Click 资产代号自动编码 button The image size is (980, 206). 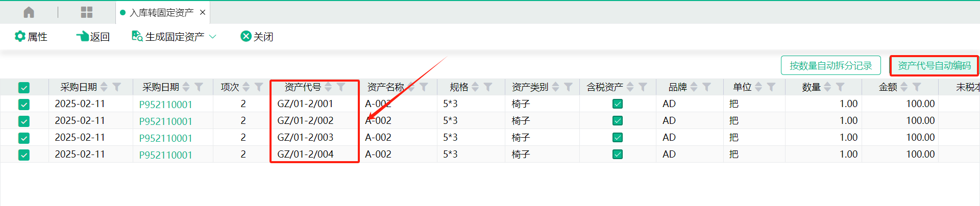[x=934, y=66]
